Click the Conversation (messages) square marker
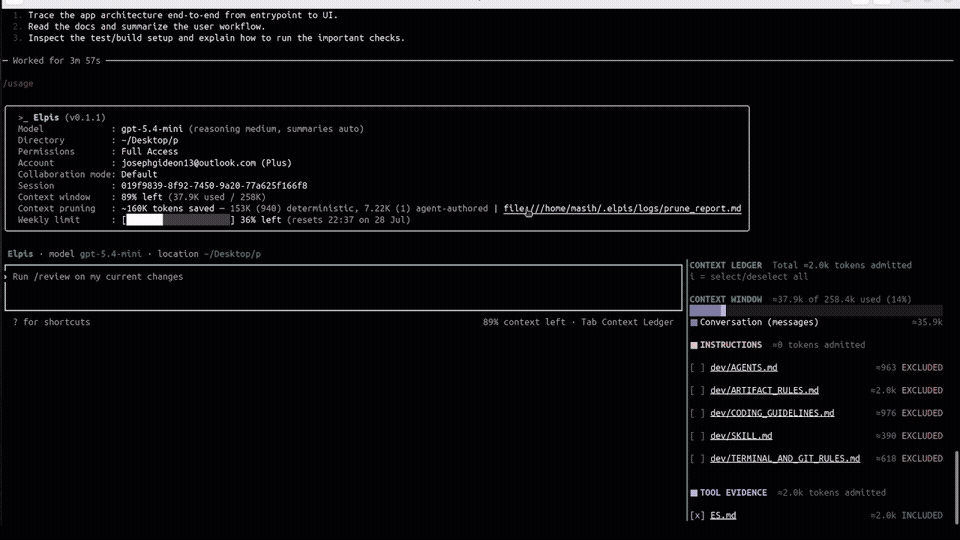 694,323
